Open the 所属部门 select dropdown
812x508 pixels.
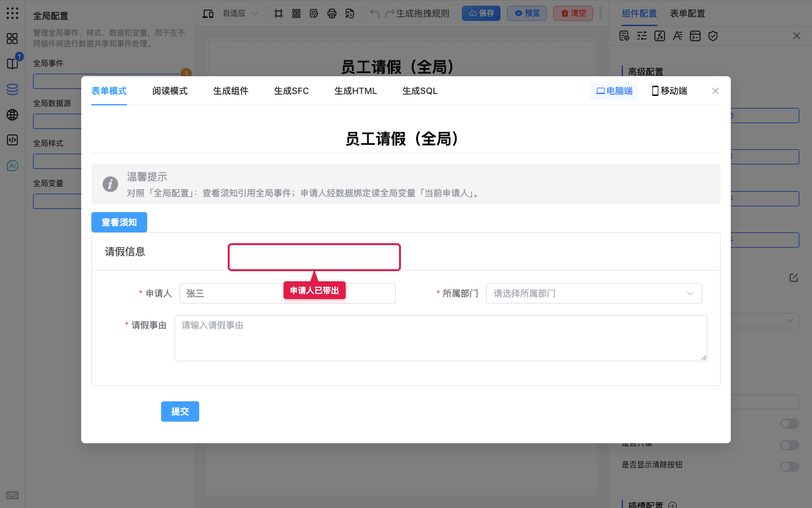coord(594,293)
